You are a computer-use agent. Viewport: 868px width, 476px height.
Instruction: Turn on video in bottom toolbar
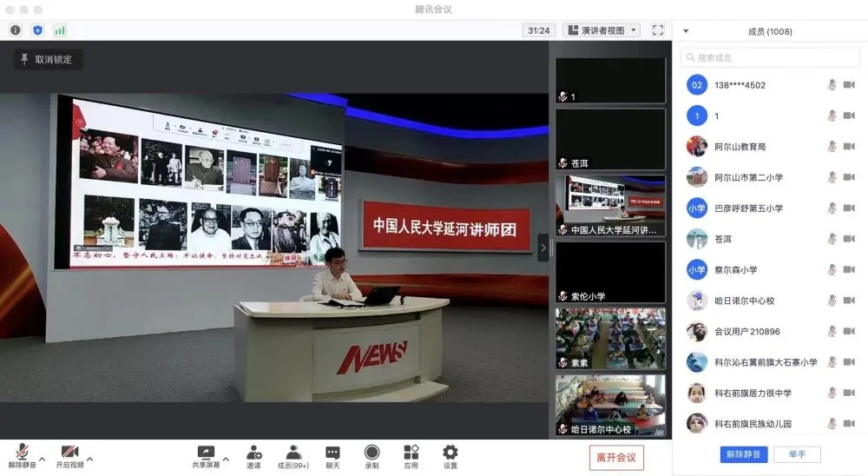[69, 457]
